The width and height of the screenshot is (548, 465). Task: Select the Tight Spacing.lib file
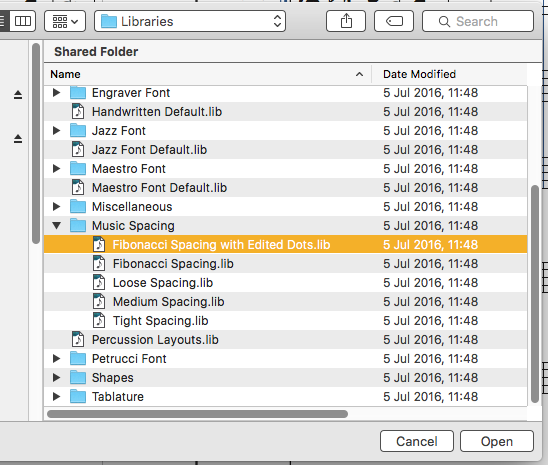click(286, 321)
